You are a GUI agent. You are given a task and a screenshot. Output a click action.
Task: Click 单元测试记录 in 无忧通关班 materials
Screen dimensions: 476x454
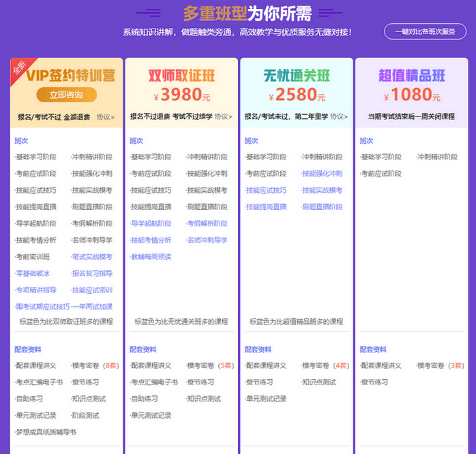point(267,399)
